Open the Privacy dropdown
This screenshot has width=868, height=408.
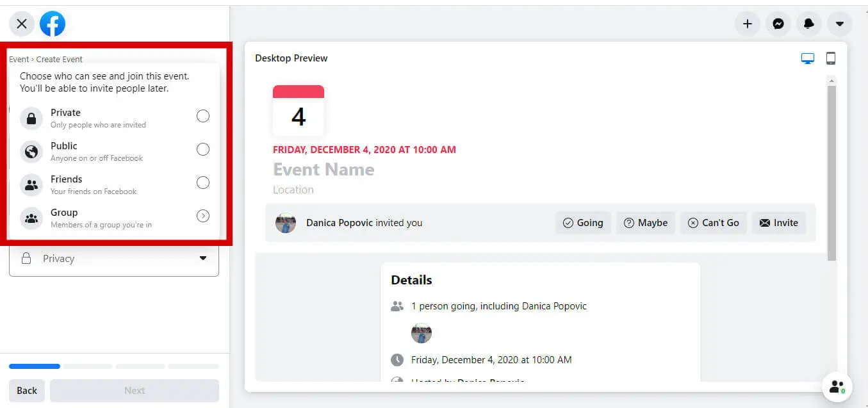click(x=114, y=258)
